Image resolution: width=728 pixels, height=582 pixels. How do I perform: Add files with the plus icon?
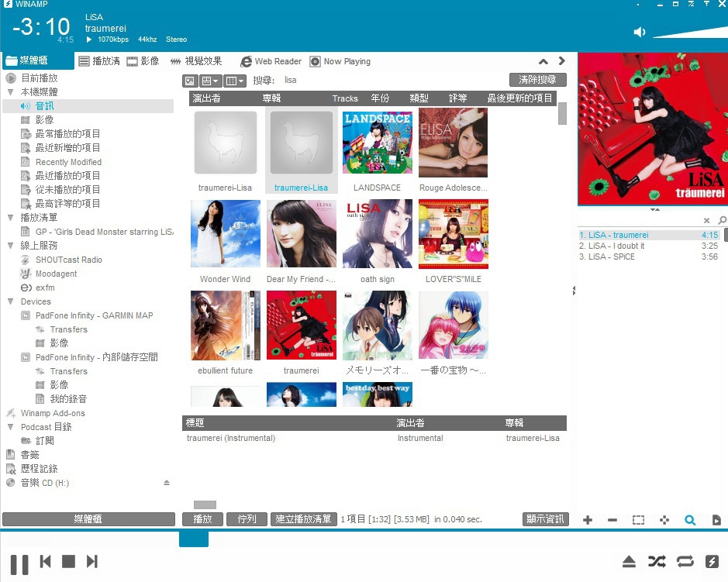point(588,520)
